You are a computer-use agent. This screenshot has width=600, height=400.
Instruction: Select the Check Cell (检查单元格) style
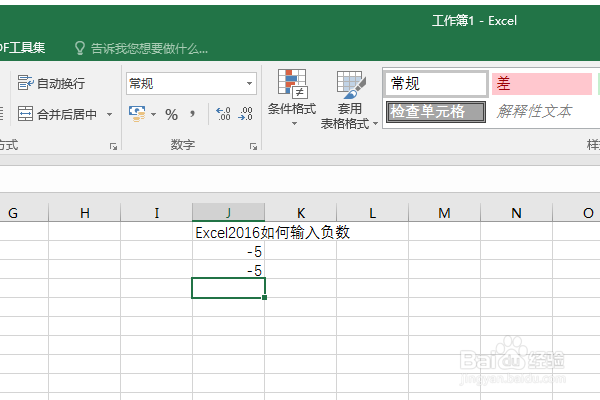coord(436,112)
